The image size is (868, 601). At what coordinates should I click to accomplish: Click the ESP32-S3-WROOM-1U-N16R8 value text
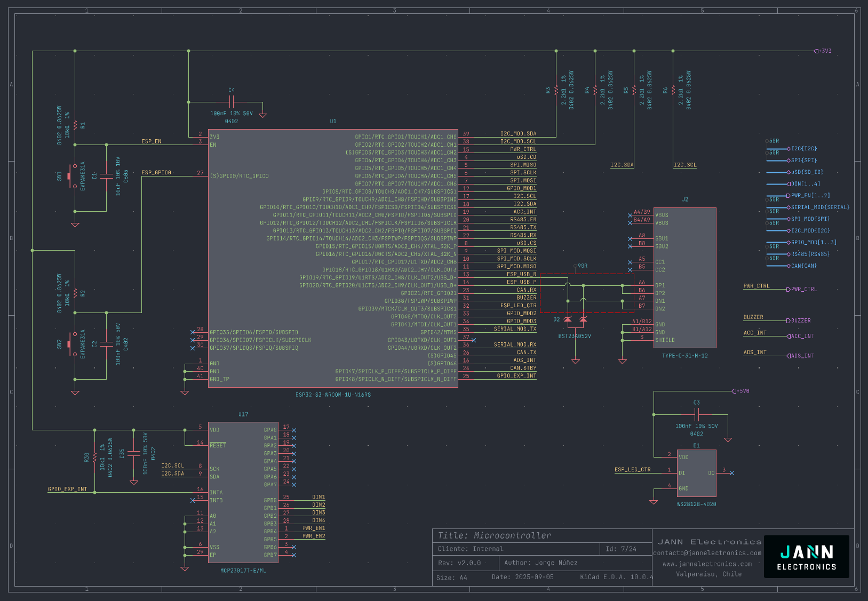pyautogui.click(x=333, y=395)
